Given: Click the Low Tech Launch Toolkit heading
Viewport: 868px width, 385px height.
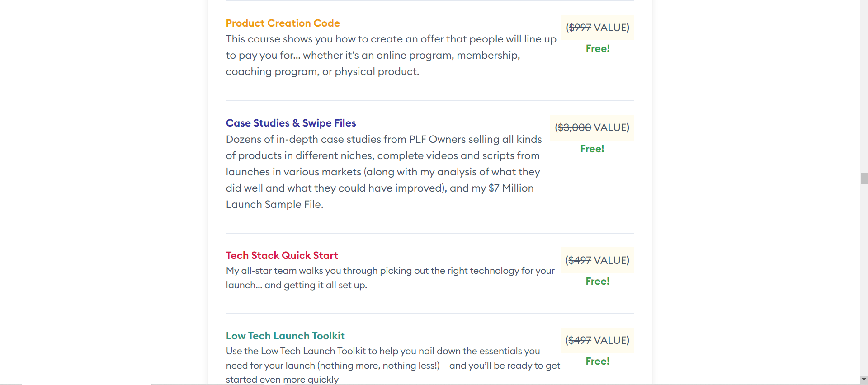Looking at the screenshot, I should click(285, 336).
